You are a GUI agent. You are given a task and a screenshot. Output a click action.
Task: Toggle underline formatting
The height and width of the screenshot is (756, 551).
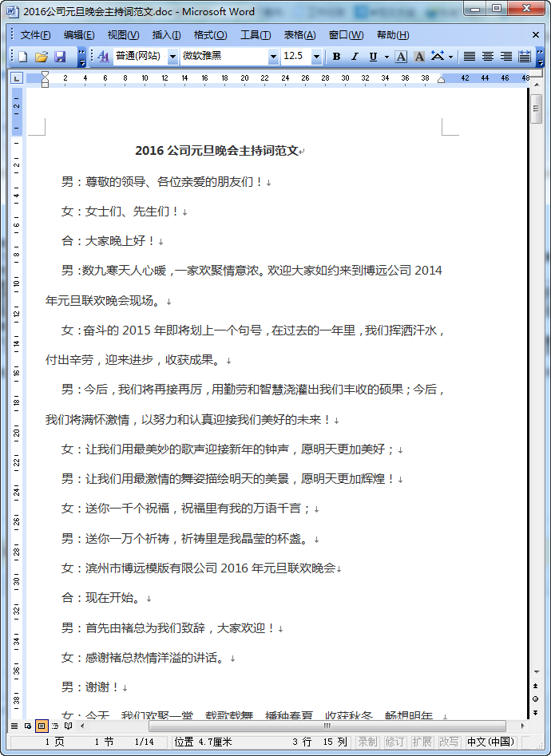[x=373, y=57]
